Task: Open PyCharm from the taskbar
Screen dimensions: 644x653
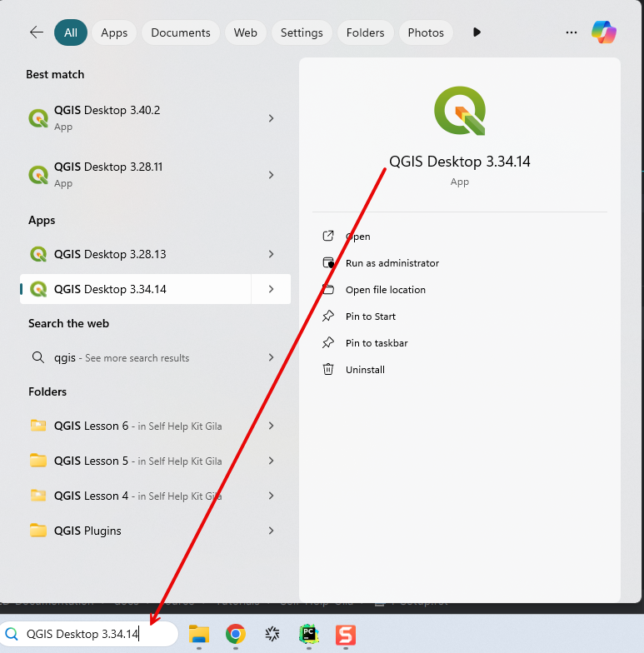Action: [x=309, y=635]
